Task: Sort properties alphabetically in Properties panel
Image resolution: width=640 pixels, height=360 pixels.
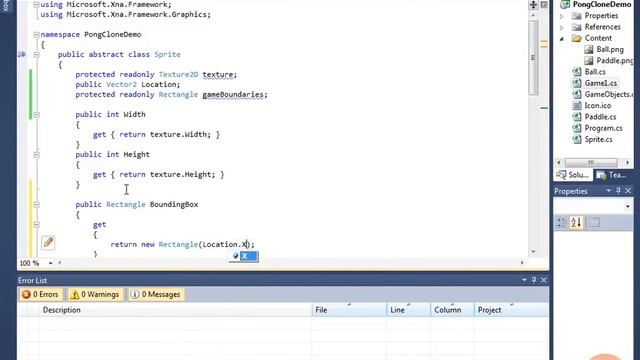Action: [576, 222]
